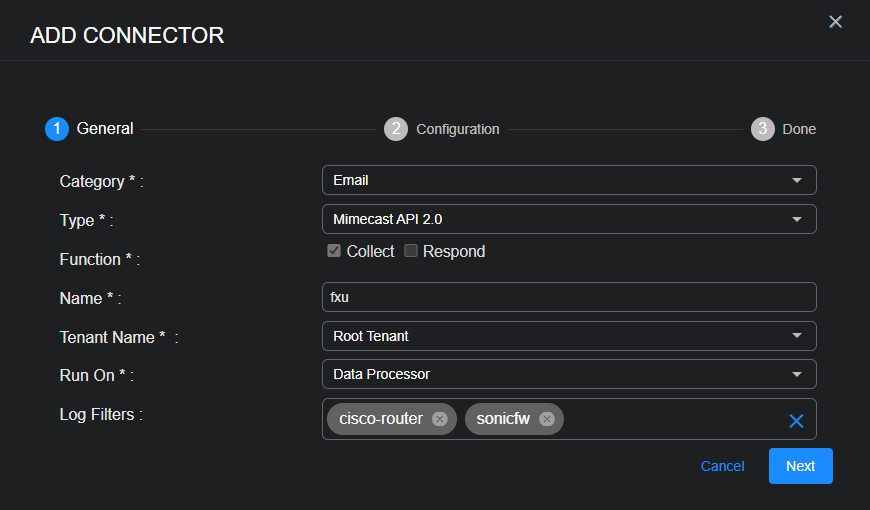
Task: Click the Cancel link
Action: tap(722, 466)
